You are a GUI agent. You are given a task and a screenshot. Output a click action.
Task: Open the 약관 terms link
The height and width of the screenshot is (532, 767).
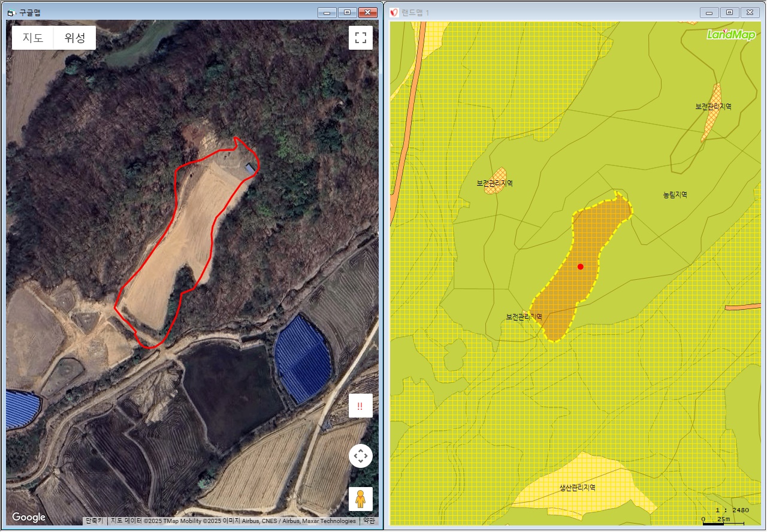pyautogui.click(x=369, y=521)
